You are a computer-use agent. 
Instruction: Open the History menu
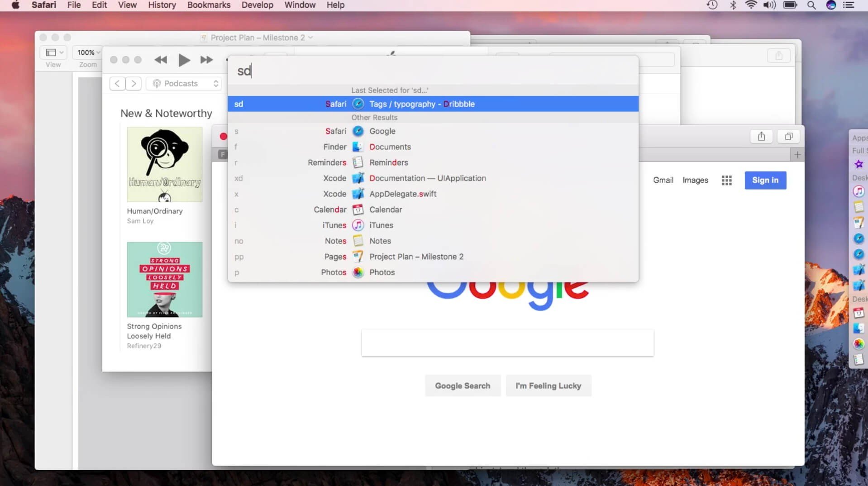[162, 5]
